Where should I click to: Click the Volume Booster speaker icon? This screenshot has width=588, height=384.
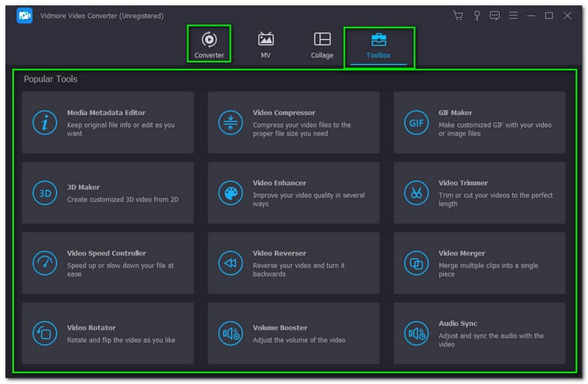[x=230, y=333]
